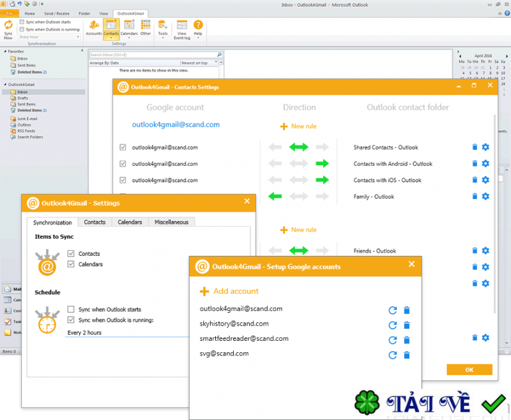The height and width of the screenshot is (420, 511).
Task: Switch to Contacts tab in Settings dialog
Action: tap(95, 222)
